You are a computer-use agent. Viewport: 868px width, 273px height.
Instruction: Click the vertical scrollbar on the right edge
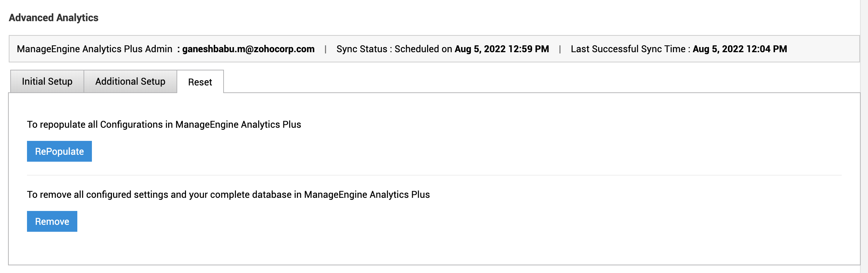tap(864, 136)
